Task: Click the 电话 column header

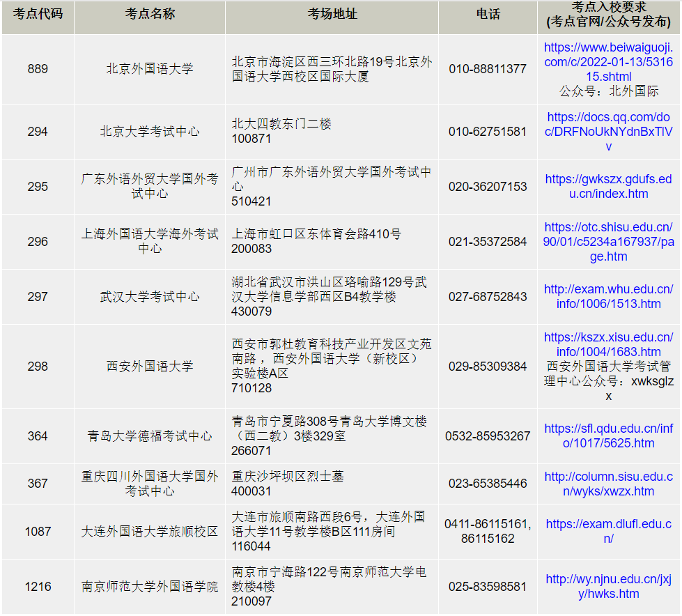Action: click(x=488, y=14)
